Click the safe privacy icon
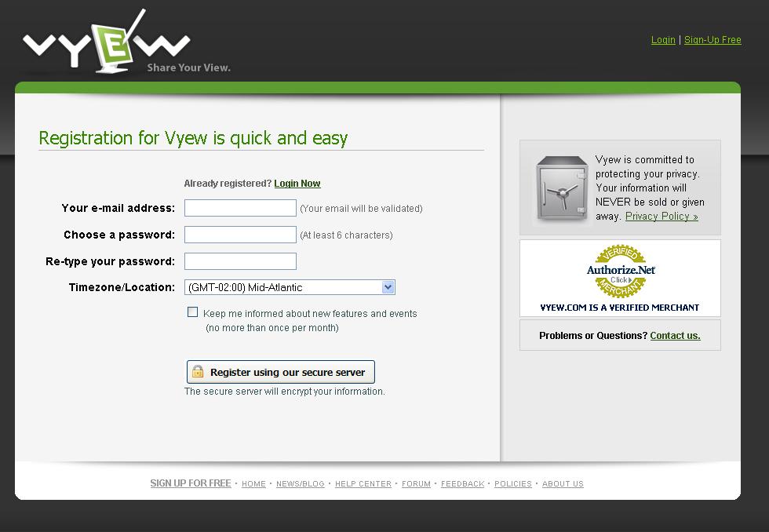 562,189
